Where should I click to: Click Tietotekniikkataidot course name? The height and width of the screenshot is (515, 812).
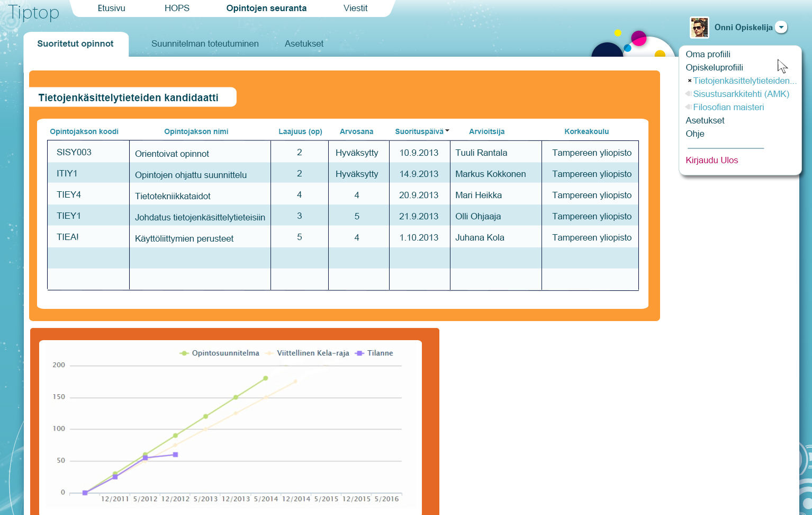pos(173,196)
